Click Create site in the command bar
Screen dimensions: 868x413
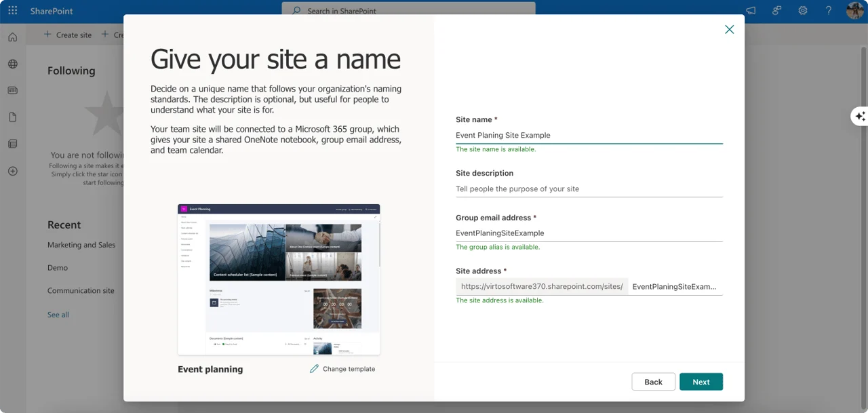pos(68,35)
